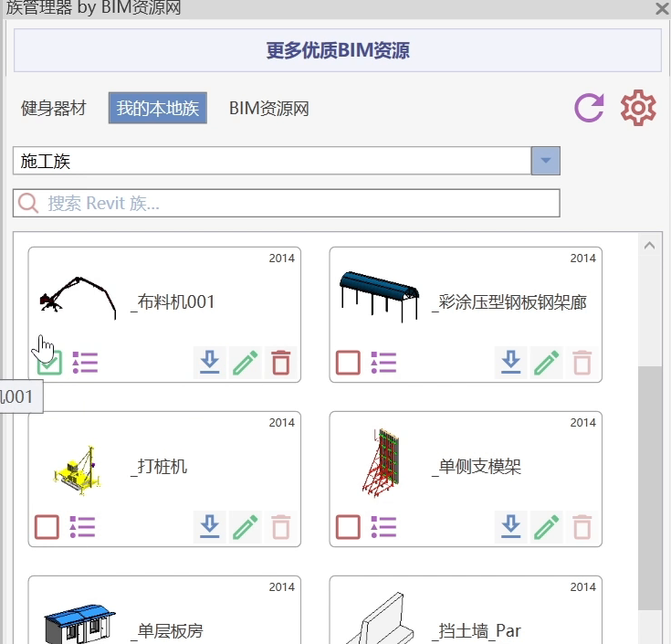The width and height of the screenshot is (671, 644).
Task: Switch to 健身器材 tab
Action: [x=54, y=108]
